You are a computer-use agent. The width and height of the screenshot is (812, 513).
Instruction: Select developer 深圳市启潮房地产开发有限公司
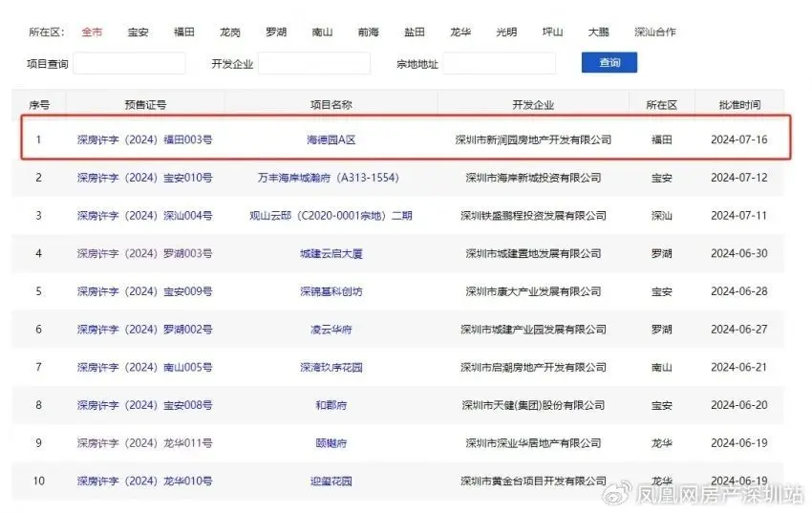click(x=533, y=367)
